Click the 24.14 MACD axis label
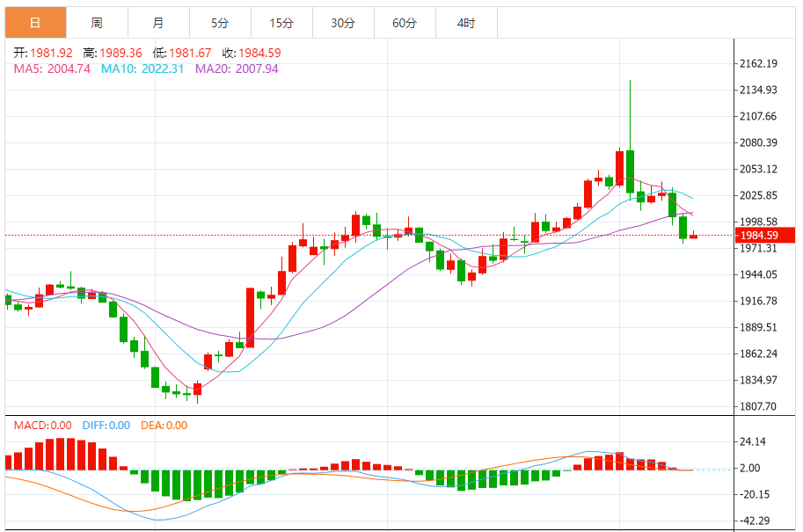Screen dimensions: 803x532 click(x=753, y=441)
